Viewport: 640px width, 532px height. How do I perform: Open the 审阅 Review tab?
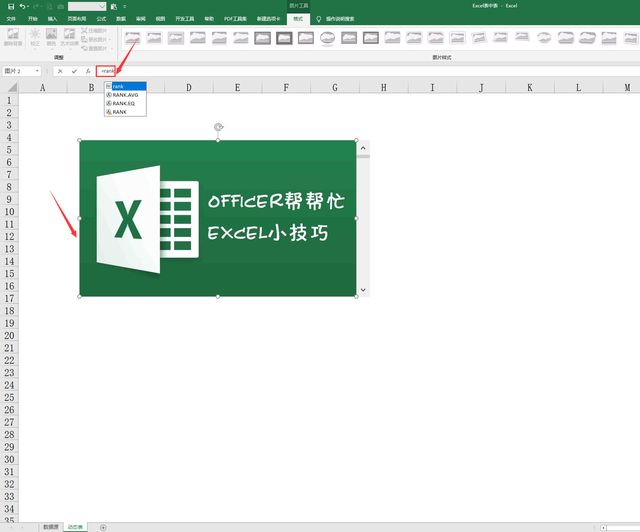click(x=141, y=19)
